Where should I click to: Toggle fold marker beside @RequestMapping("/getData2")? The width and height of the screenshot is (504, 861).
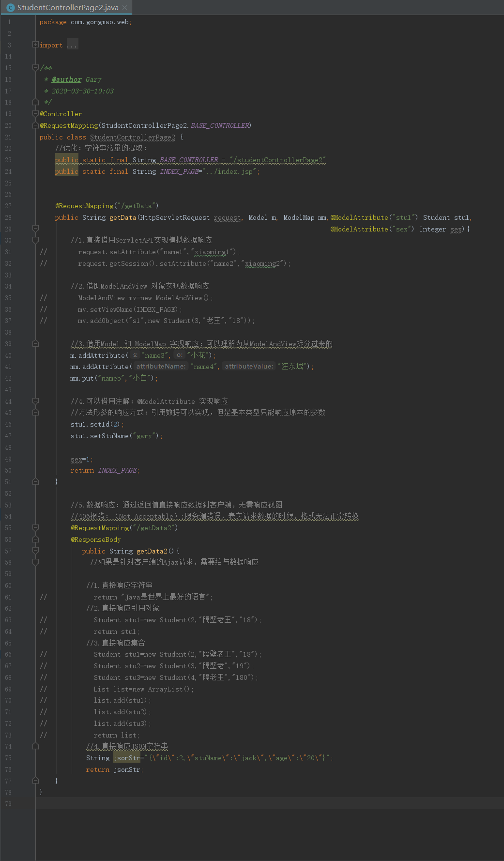click(x=35, y=528)
